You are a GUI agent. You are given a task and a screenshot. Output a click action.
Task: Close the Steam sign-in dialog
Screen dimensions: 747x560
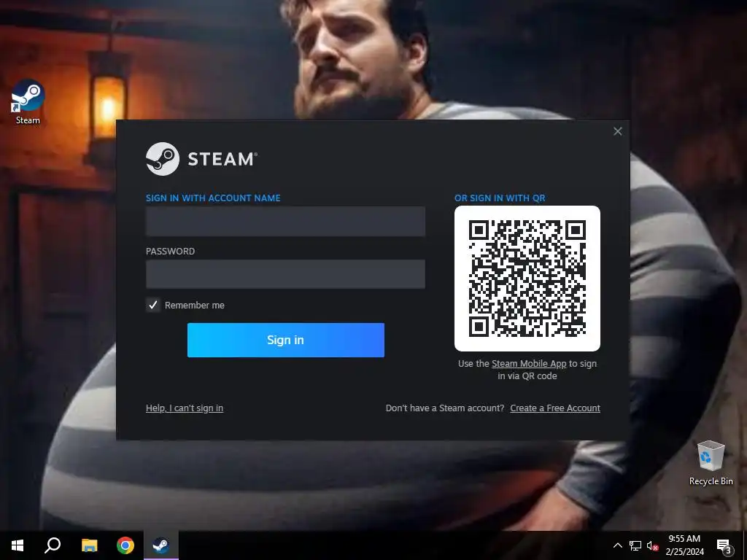pos(617,131)
